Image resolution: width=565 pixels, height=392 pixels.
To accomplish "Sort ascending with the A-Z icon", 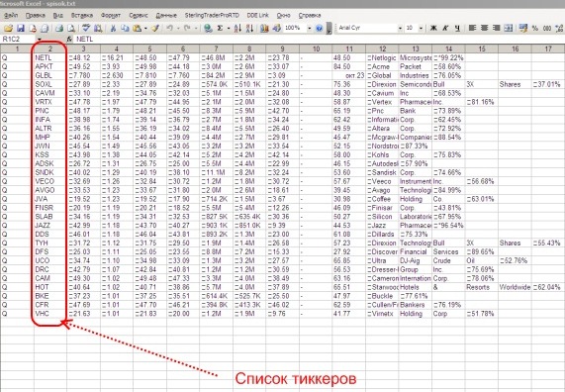I will (237, 28).
